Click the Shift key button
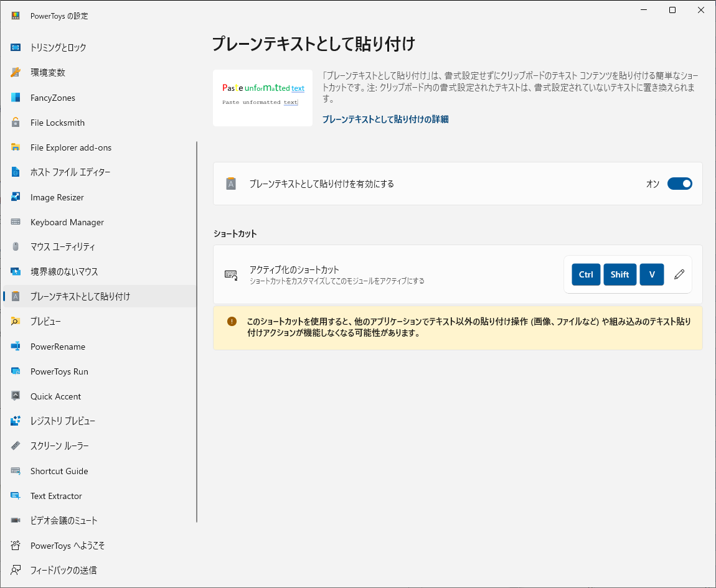The width and height of the screenshot is (716, 588). [x=619, y=274]
